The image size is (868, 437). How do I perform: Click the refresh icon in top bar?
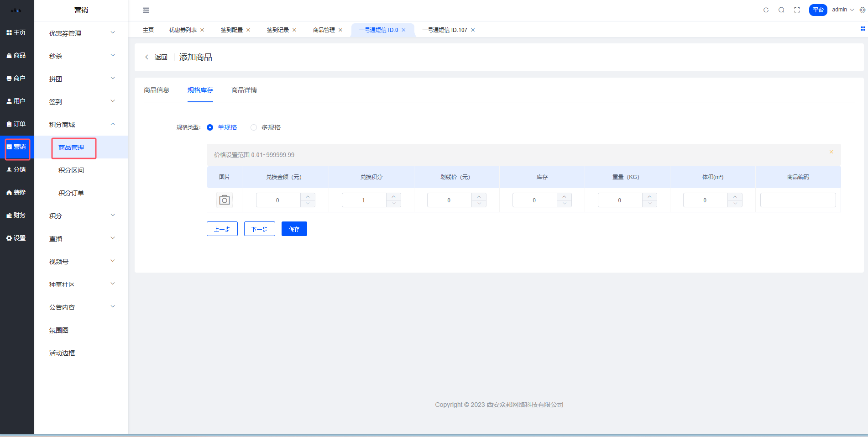tap(766, 10)
